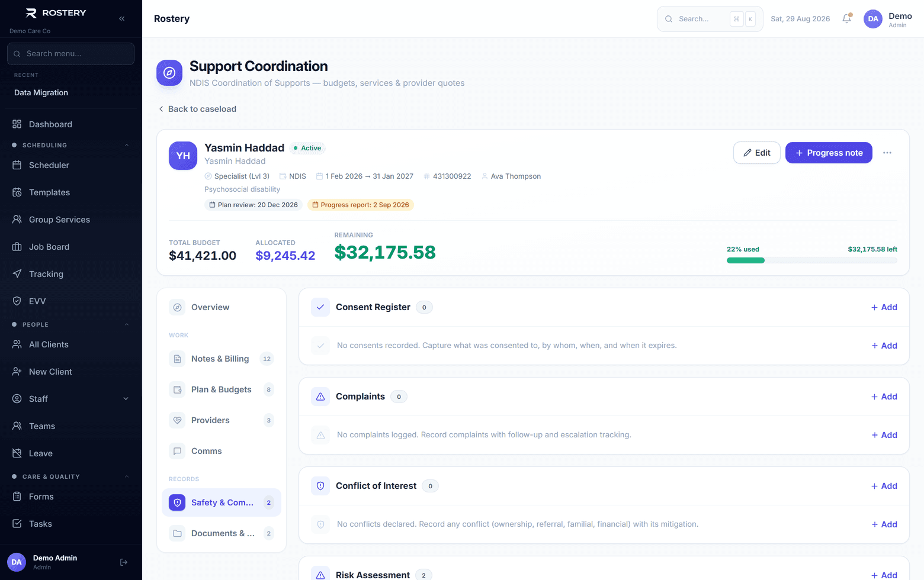Open New Client form

[x=71, y=372]
